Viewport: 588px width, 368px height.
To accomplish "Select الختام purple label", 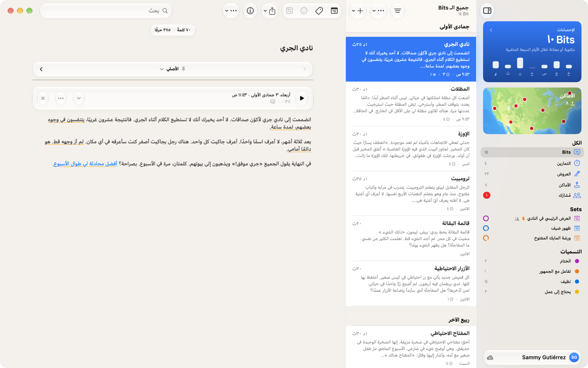I will click(x=532, y=261).
